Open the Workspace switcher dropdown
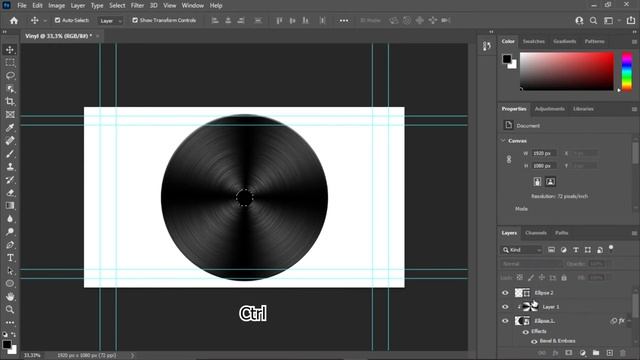640x360 pixels. click(x=611, y=20)
